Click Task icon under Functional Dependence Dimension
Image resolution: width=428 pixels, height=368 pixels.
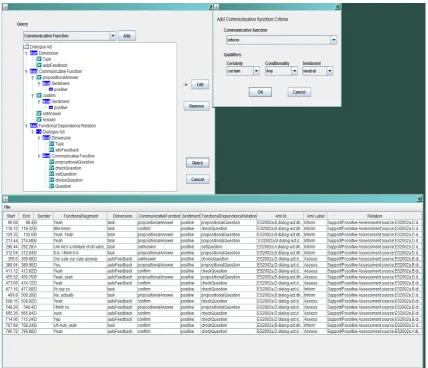[52, 144]
